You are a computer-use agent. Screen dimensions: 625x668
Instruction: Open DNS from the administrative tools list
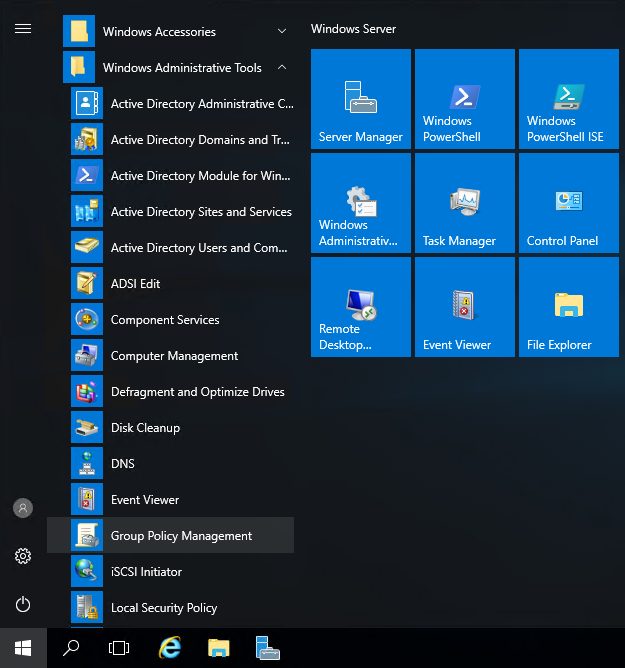[x=122, y=464]
